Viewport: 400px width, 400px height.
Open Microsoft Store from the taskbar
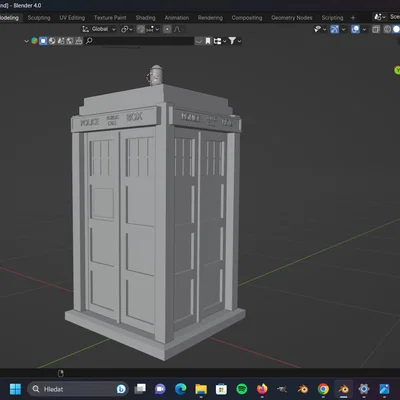point(221,389)
